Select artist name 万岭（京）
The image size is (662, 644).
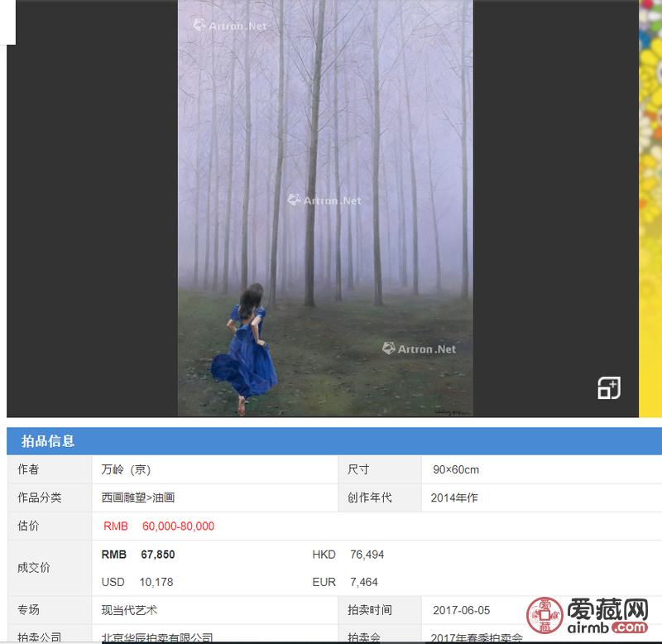tap(126, 469)
